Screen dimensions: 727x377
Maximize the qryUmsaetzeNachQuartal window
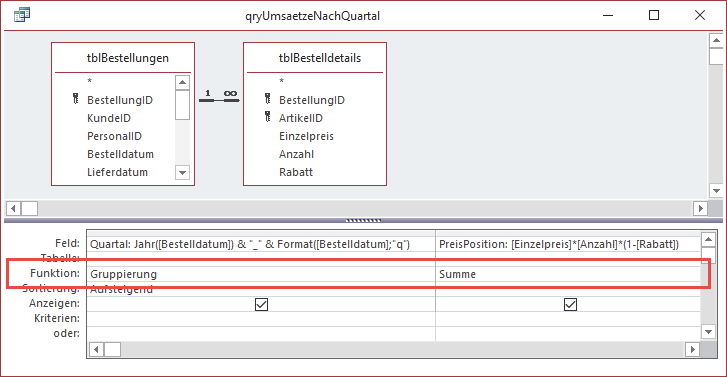click(654, 15)
